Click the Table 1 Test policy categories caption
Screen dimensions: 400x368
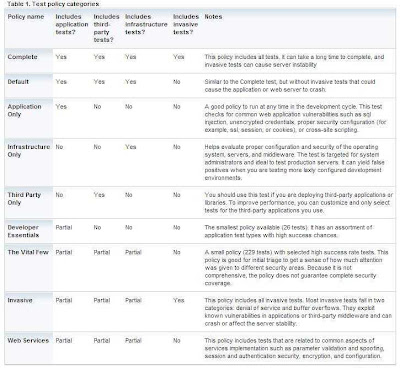(53, 4)
